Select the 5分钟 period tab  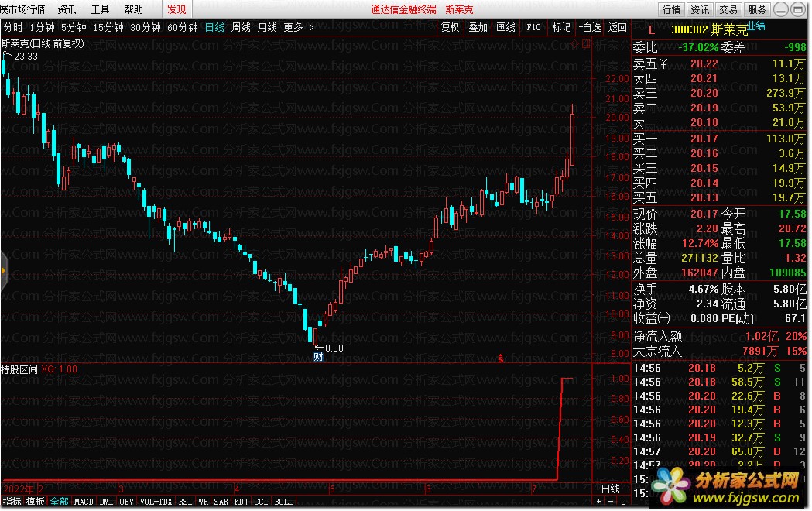pos(74,27)
